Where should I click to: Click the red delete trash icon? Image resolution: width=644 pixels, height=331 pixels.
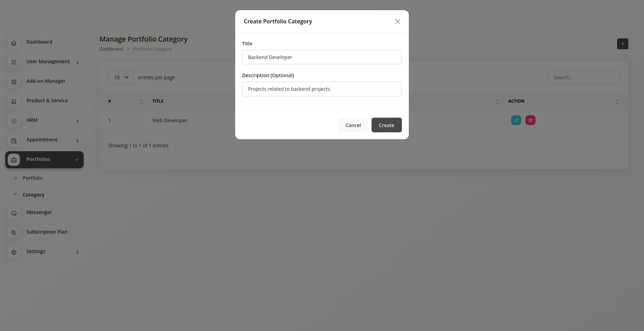tap(530, 120)
